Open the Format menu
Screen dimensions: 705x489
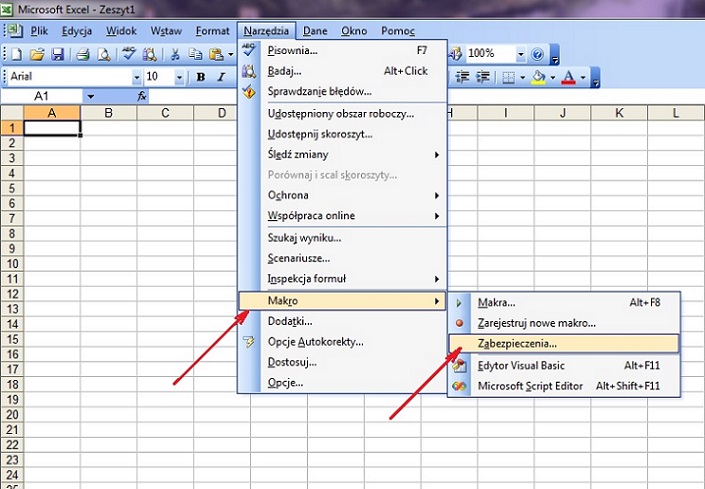(212, 31)
